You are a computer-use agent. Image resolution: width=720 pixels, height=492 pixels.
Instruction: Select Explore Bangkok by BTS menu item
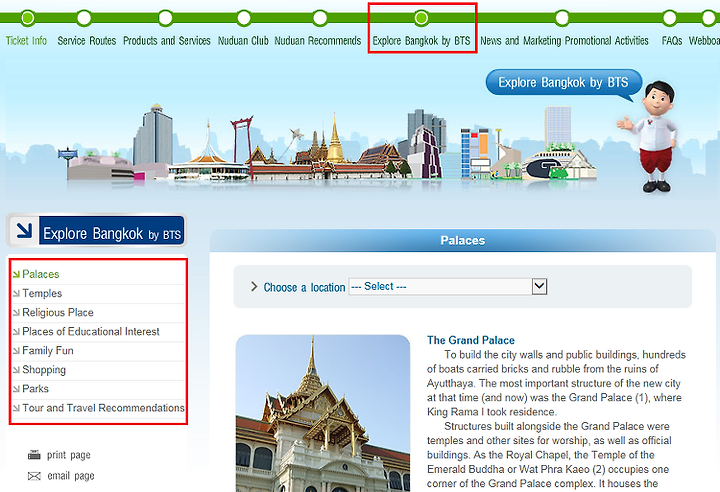click(x=421, y=40)
